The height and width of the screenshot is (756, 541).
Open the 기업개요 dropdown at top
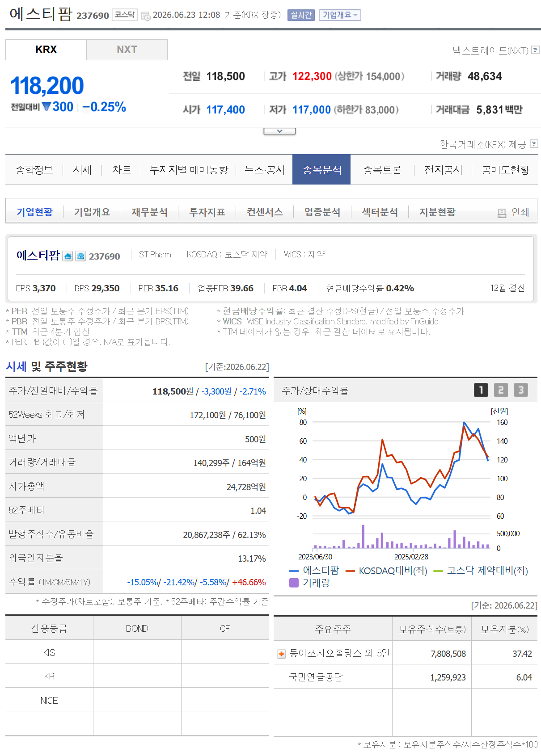tap(340, 15)
